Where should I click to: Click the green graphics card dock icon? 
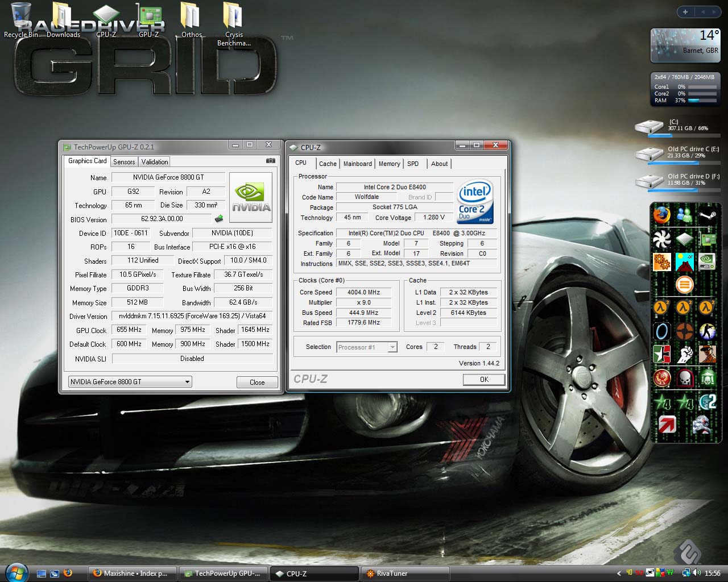[x=707, y=239]
